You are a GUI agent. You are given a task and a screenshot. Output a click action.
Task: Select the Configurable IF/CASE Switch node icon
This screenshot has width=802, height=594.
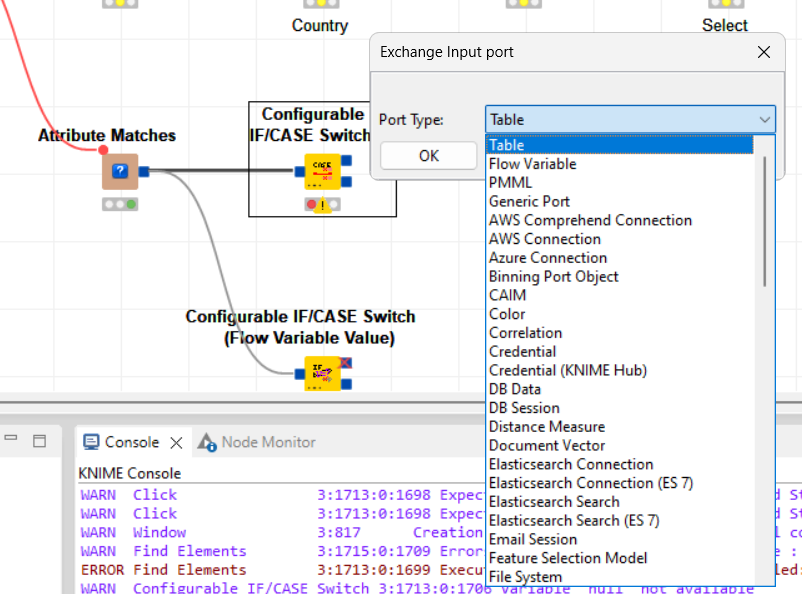(323, 171)
